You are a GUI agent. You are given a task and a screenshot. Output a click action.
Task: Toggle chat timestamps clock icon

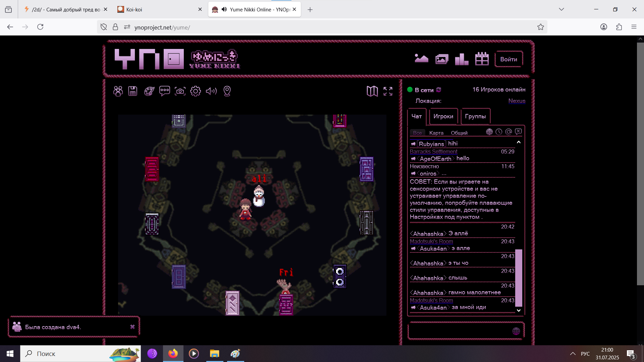click(x=499, y=132)
